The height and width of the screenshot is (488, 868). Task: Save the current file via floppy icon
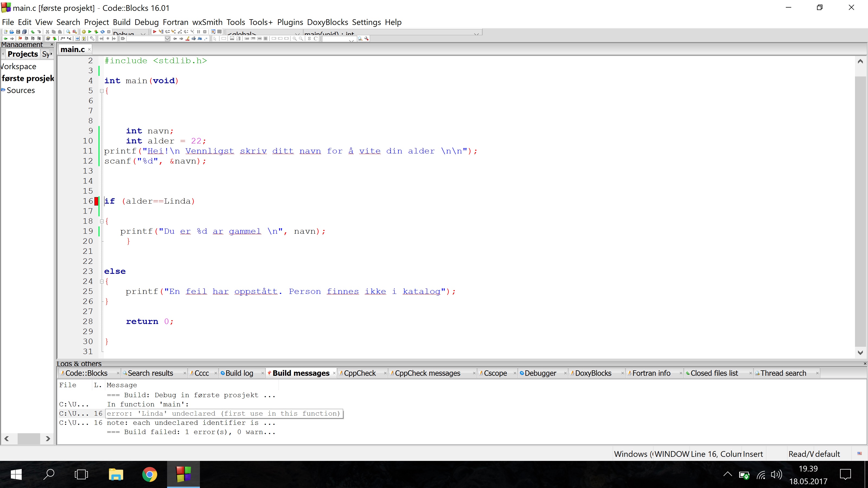18,32
